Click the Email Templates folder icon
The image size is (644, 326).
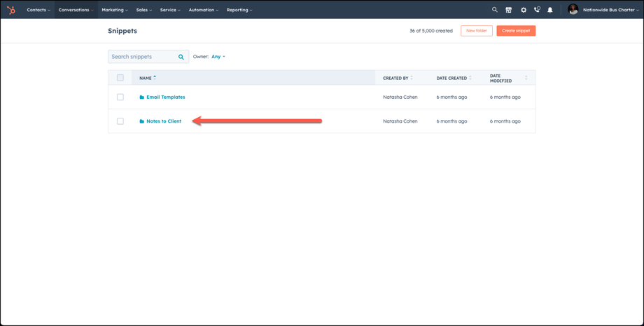coord(142,97)
